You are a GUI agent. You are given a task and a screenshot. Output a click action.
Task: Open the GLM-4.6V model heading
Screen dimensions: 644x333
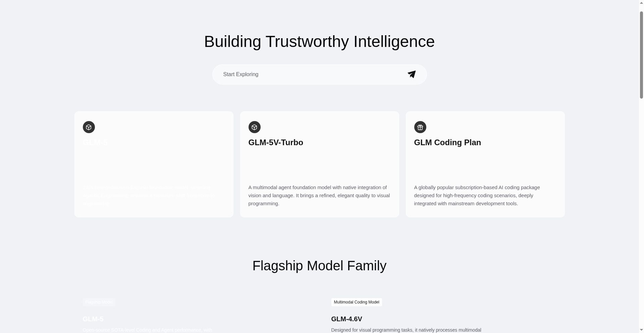click(346, 319)
